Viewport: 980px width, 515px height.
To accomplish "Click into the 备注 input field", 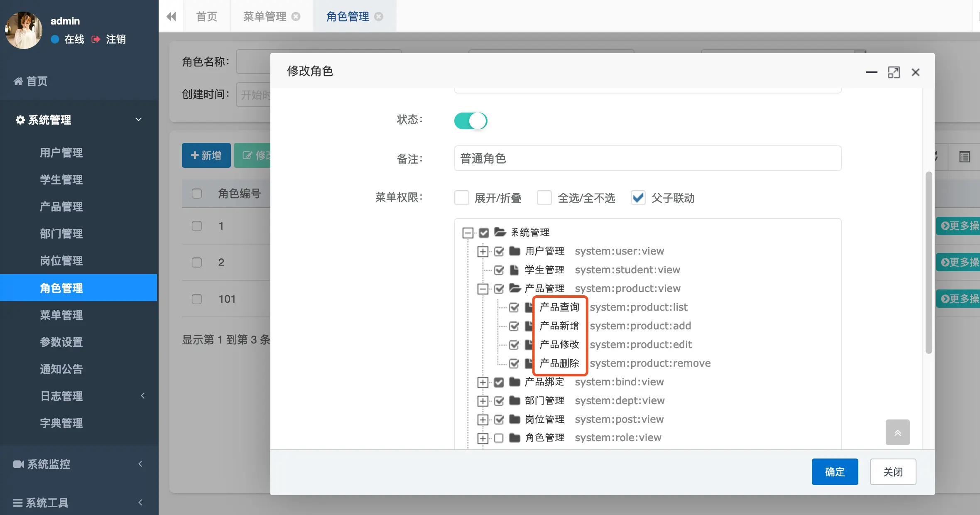I will (647, 158).
